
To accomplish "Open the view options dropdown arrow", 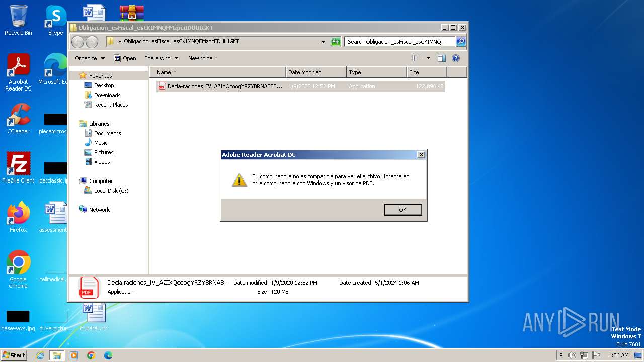I will pyautogui.click(x=428, y=58).
